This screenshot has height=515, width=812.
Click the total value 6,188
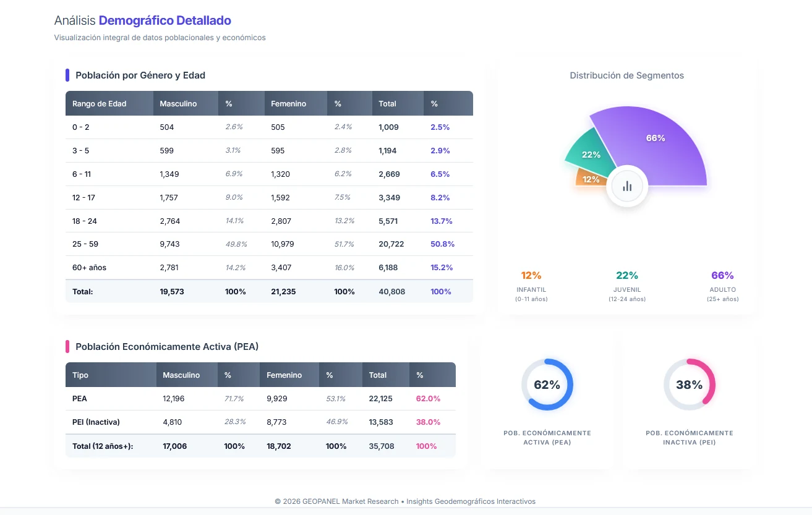click(x=388, y=268)
